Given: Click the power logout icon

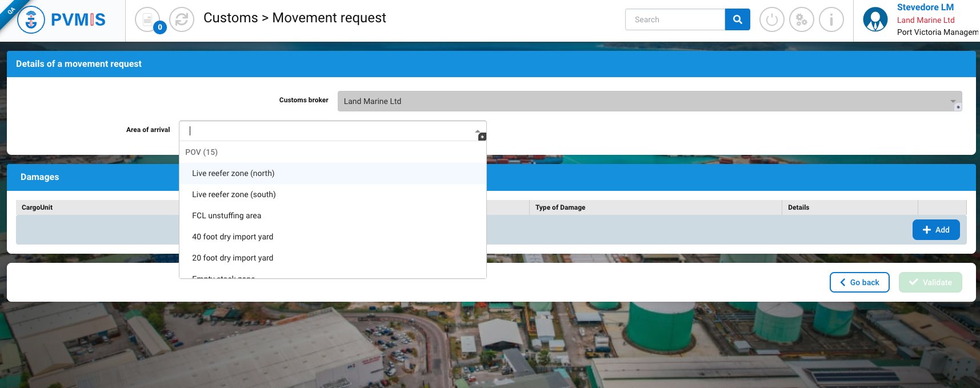Looking at the screenshot, I should tap(771, 20).
